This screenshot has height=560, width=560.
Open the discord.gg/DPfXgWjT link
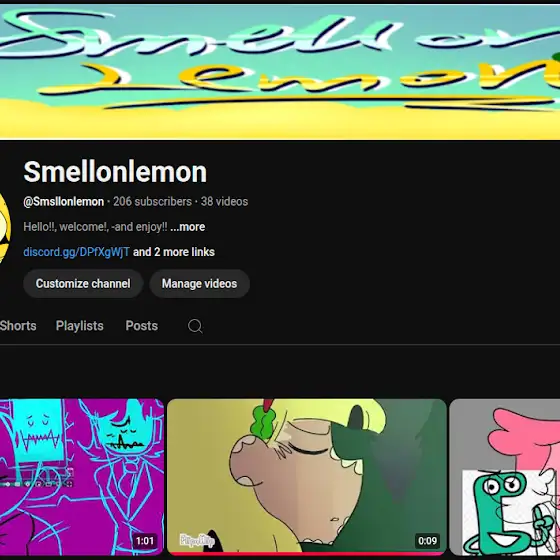click(76, 252)
